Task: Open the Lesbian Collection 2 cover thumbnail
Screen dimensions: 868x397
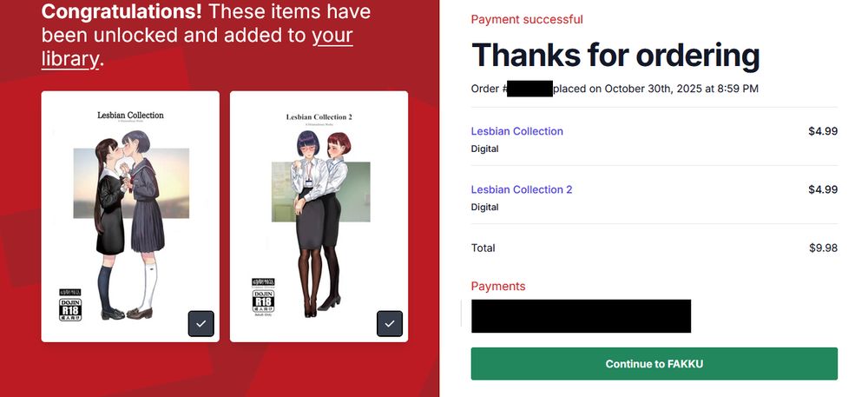Action: click(319, 216)
